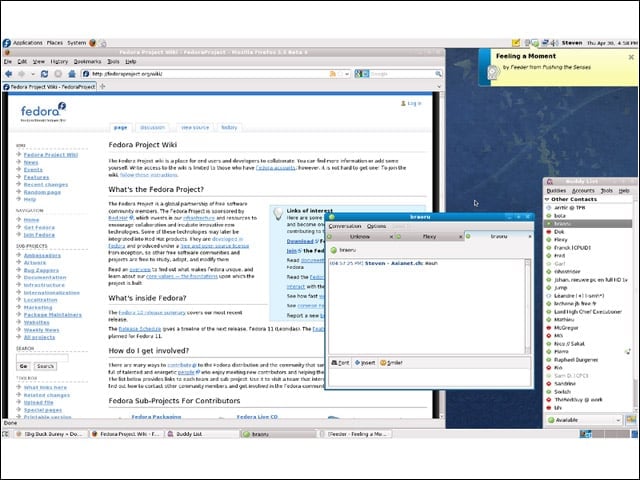Click the album art icon in notification
This screenshot has height=480, width=640.
coord(493,72)
